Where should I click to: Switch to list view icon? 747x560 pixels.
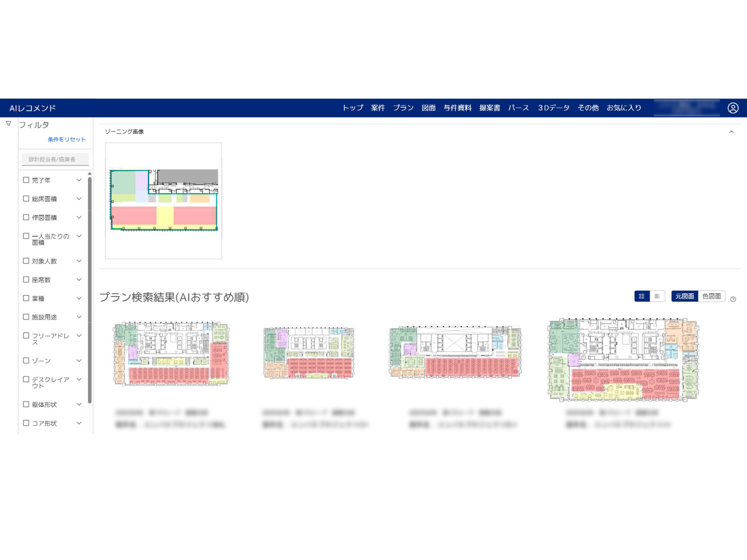pos(657,296)
